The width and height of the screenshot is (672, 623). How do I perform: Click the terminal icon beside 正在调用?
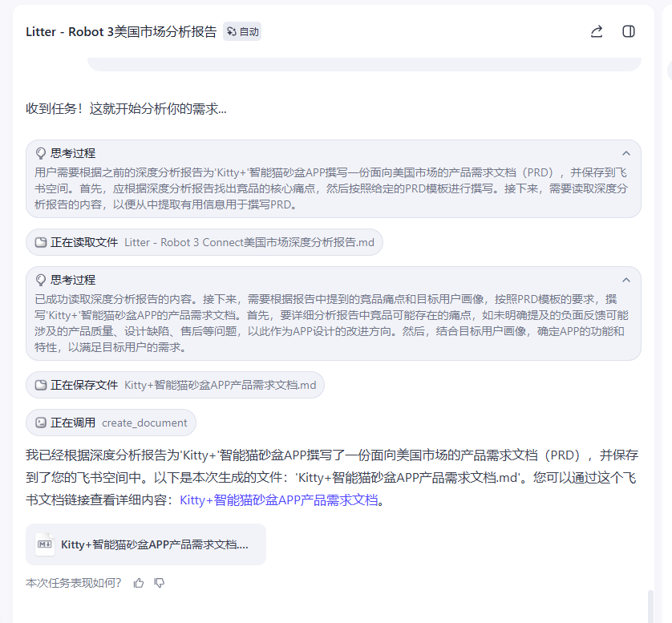tap(41, 423)
